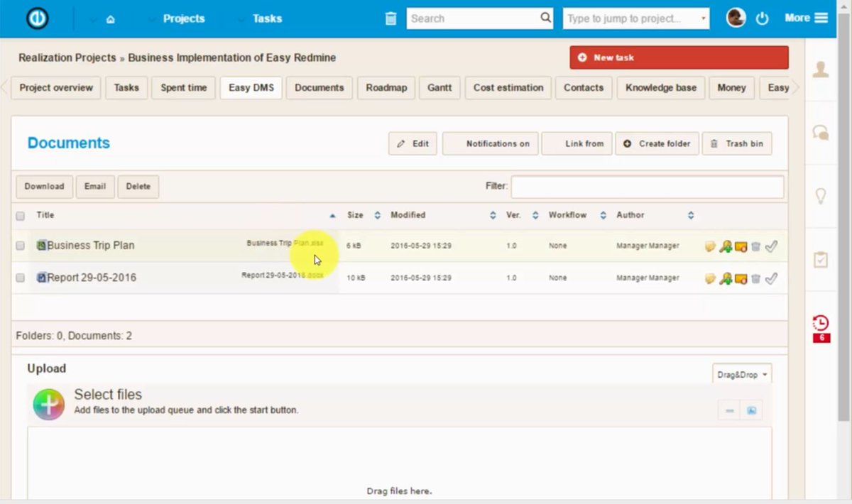Select the Easy DMS tab
Viewport: 852px width, 504px height.
[x=251, y=88]
